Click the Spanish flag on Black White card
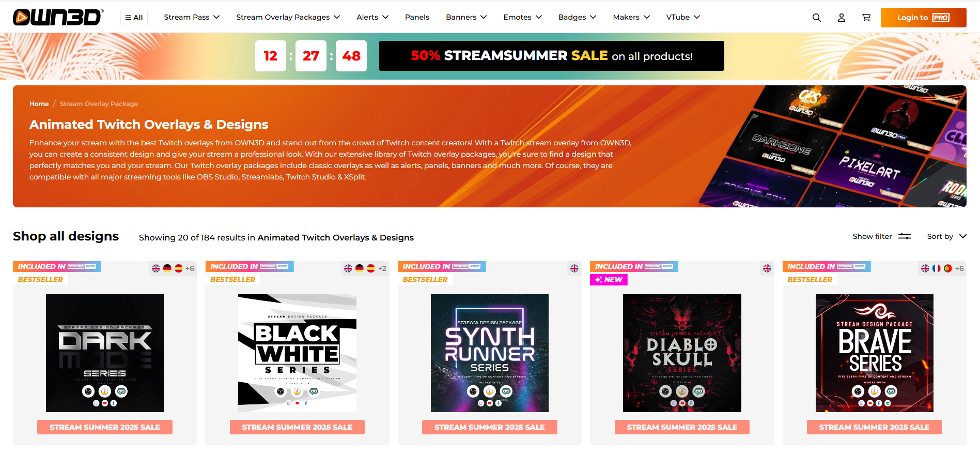 [371, 268]
